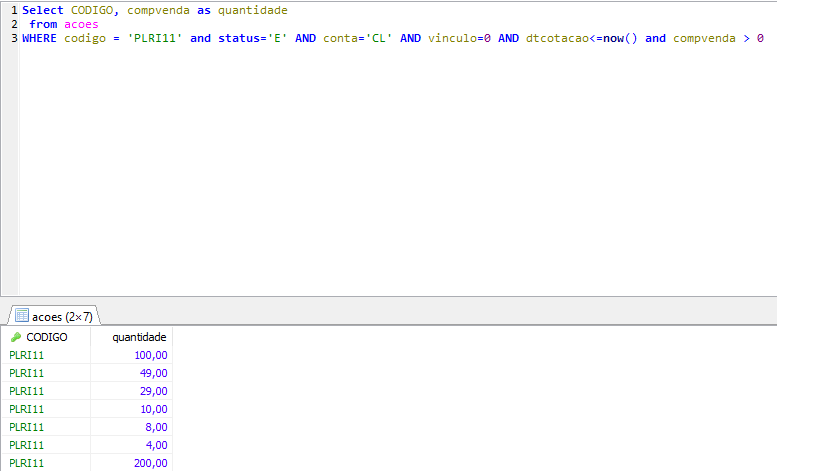Sort by the CODIGO column header
819x471 pixels.
[x=46, y=337]
